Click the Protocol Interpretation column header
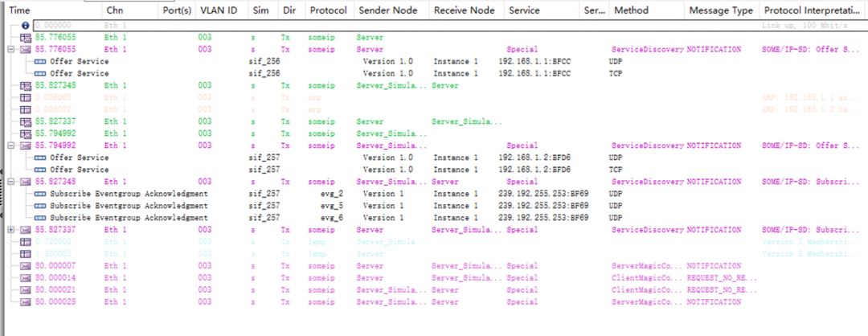The width and height of the screenshot is (868, 336). tap(813, 10)
